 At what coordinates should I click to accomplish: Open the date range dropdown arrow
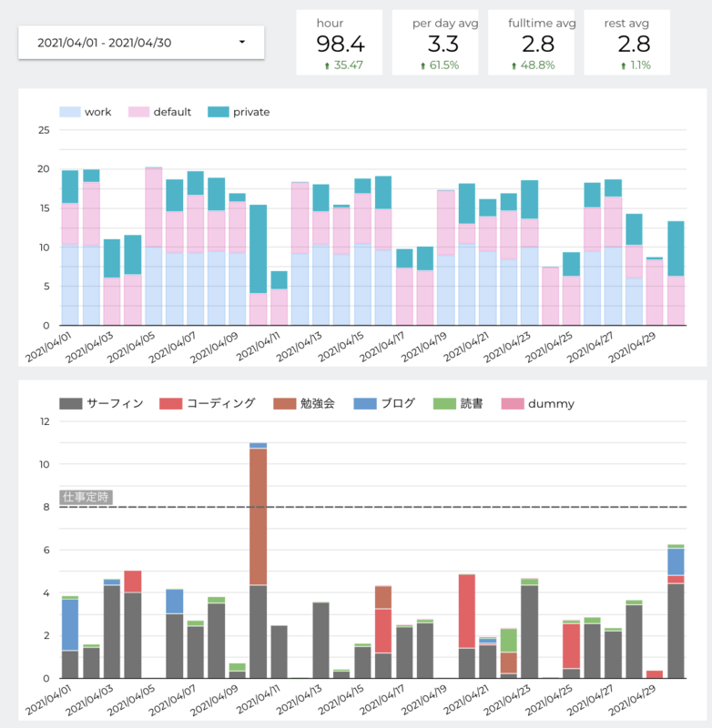tap(241, 42)
